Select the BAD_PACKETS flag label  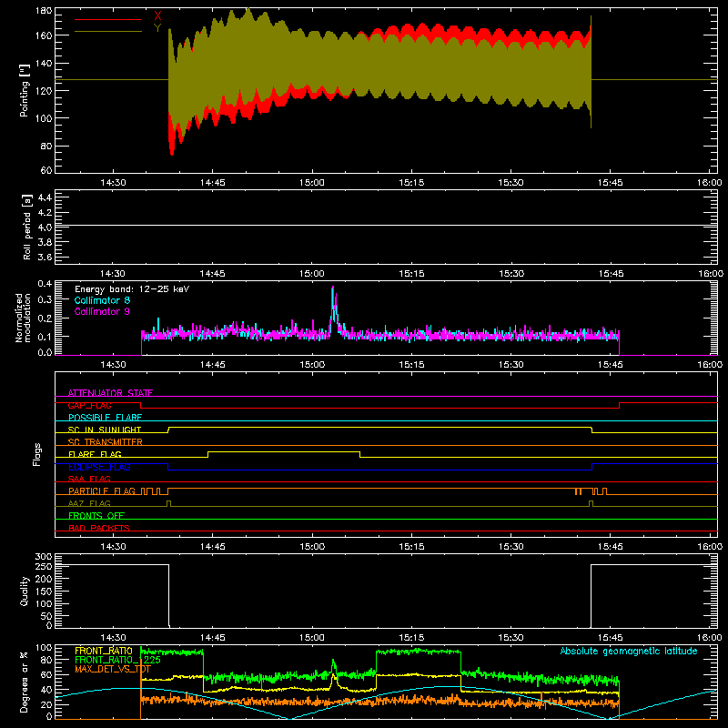click(99, 528)
